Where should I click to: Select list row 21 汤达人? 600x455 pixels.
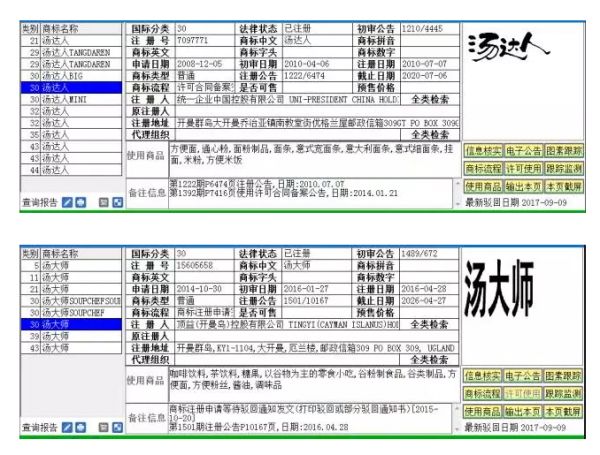72,41
